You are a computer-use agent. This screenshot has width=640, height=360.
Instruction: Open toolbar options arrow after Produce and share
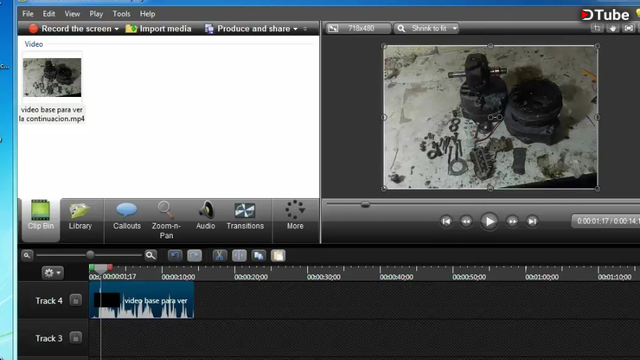click(x=305, y=29)
